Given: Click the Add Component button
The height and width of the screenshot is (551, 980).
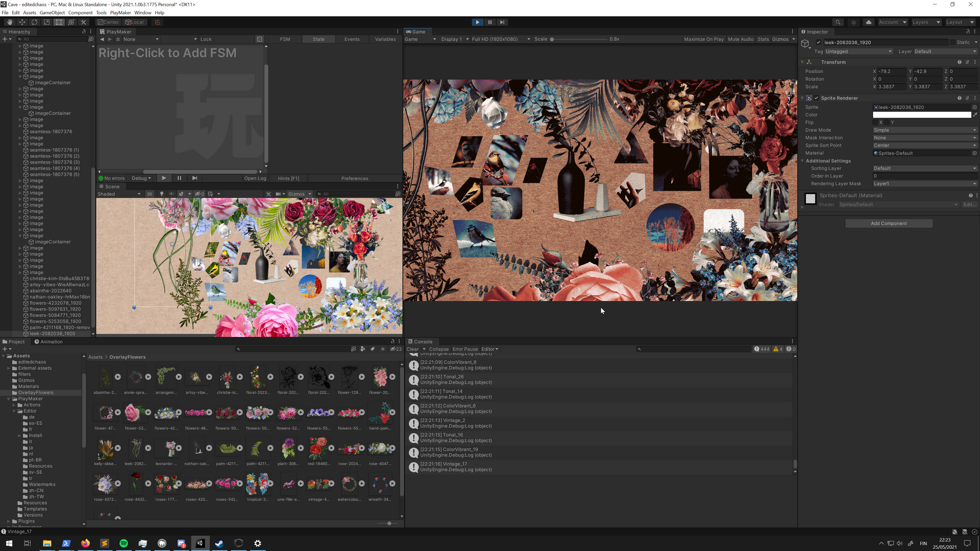Looking at the screenshot, I should (888, 223).
